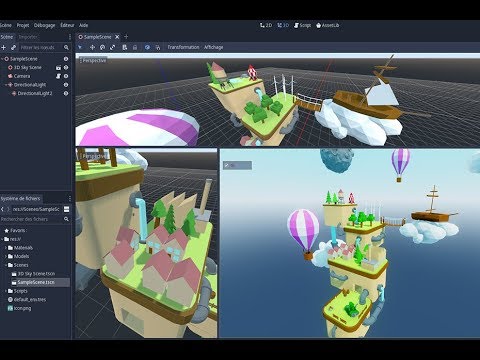This screenshot has width=480, height=360.
Task: Select the Camera node in scene tree
Action: tap(22, 76)
